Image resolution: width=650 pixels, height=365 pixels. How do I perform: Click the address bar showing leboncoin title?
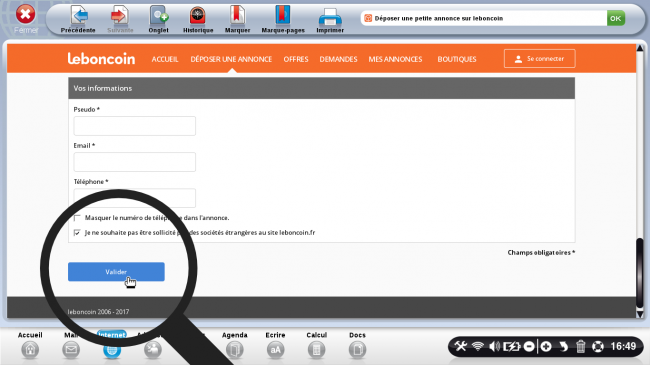click(483, 18)
